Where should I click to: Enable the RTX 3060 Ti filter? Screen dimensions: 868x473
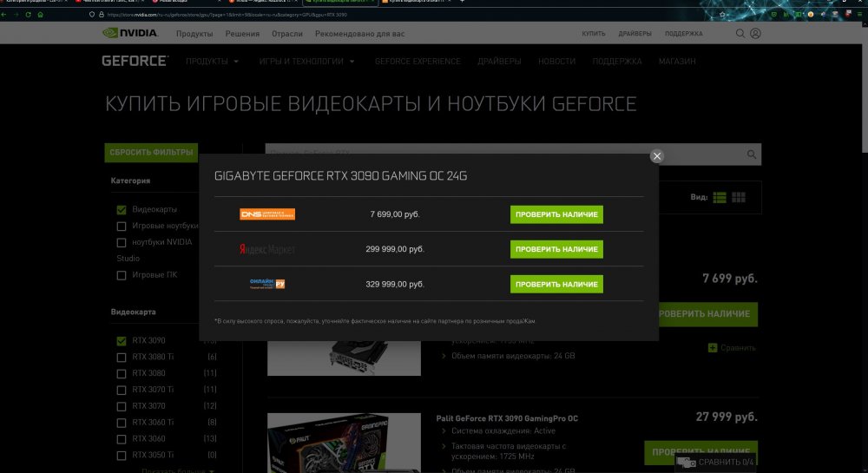[x=122, y=423]
